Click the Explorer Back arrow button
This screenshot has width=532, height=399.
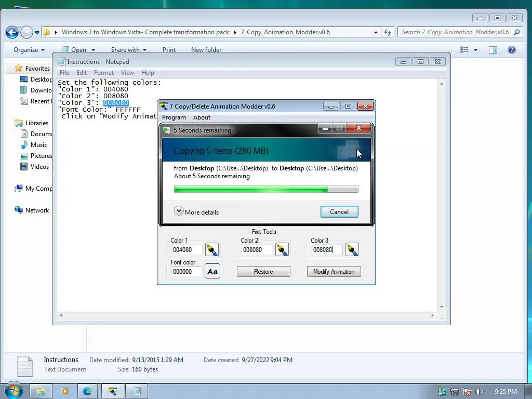click(x=12, y=33)
